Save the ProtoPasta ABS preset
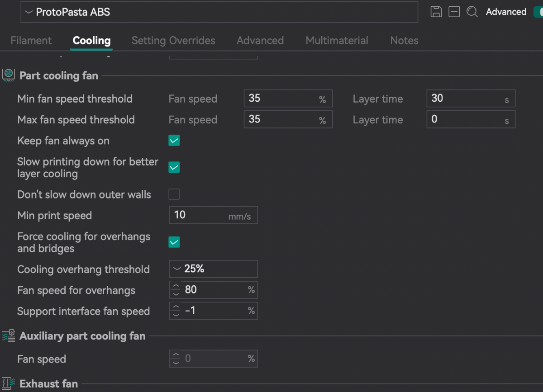Screen dimensions: 543x392 tap(436, 12)
